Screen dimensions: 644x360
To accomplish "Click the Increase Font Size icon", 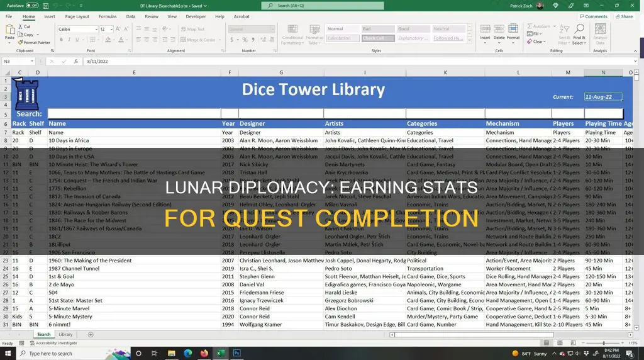I will point(118,29).
